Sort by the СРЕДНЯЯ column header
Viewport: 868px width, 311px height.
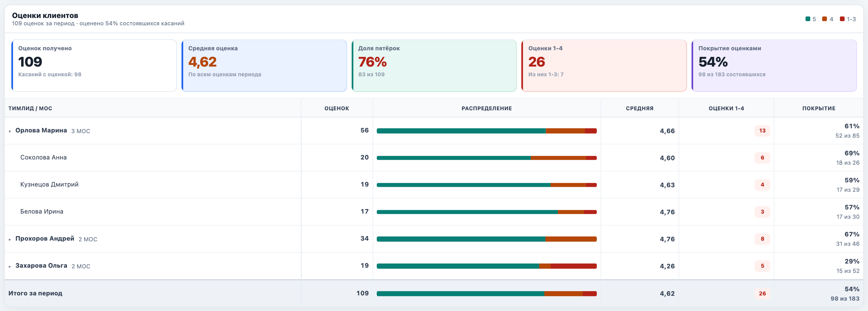point(640,109)
